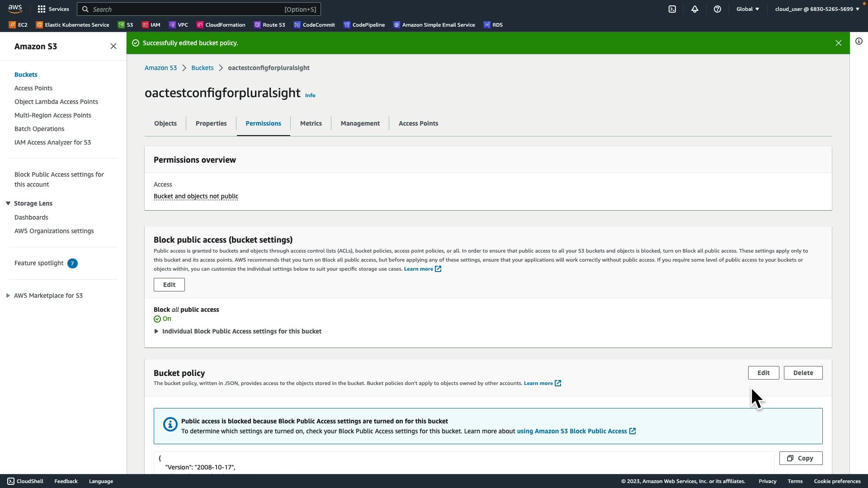This screenshot has width=868, height=488.
Task: Open the Global region dropdown
Action: point(748,9)
